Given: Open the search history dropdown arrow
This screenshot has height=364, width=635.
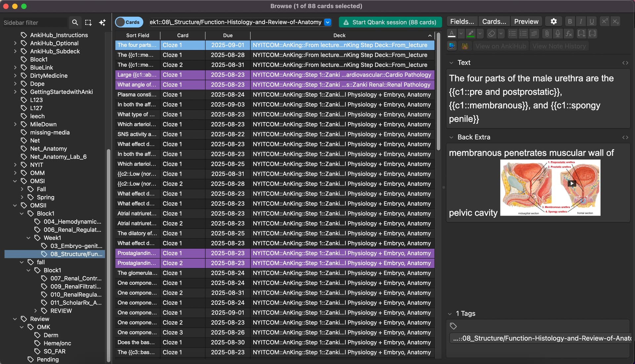Looking at the screenshot, I should click(327, 22).
